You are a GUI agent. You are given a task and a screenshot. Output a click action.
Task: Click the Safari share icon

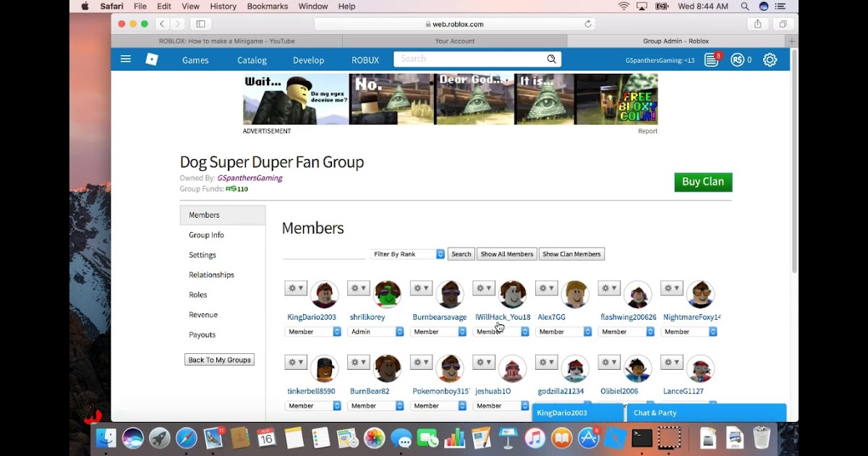[757, 24]
